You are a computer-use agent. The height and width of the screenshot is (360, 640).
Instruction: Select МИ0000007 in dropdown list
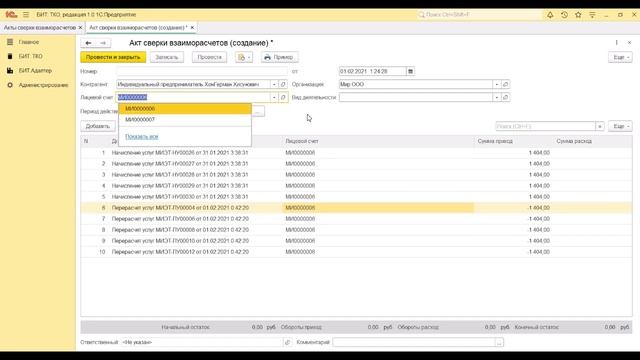click(x=185, y=120)
